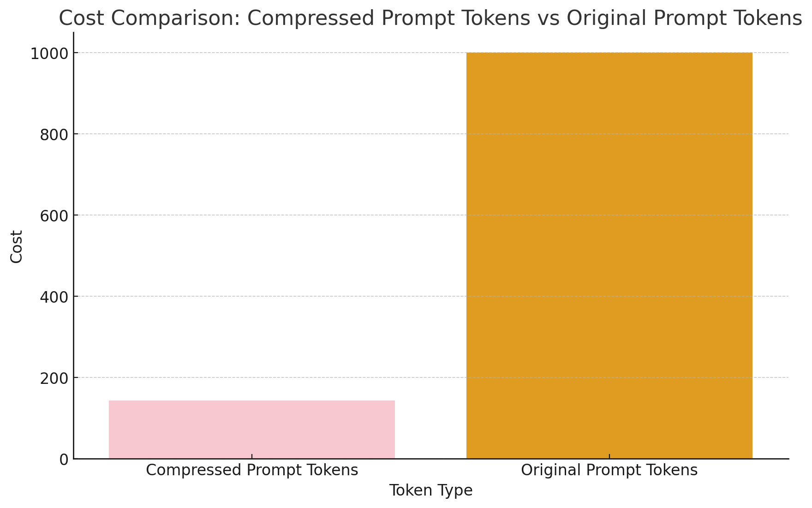Viewport: 812px width, 508px height.
Task: Click the 0 value on the y-axis
Action: pos(64,460)
